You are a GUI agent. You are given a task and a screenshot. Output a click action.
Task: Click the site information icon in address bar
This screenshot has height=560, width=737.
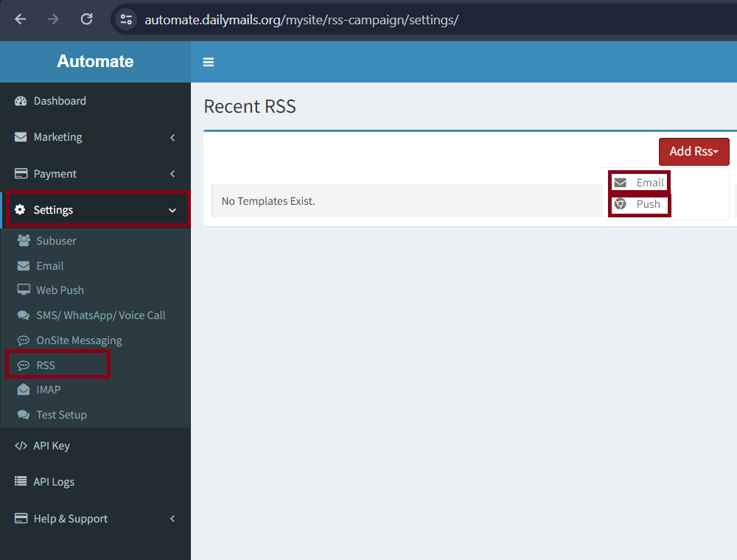pos(126,19)
